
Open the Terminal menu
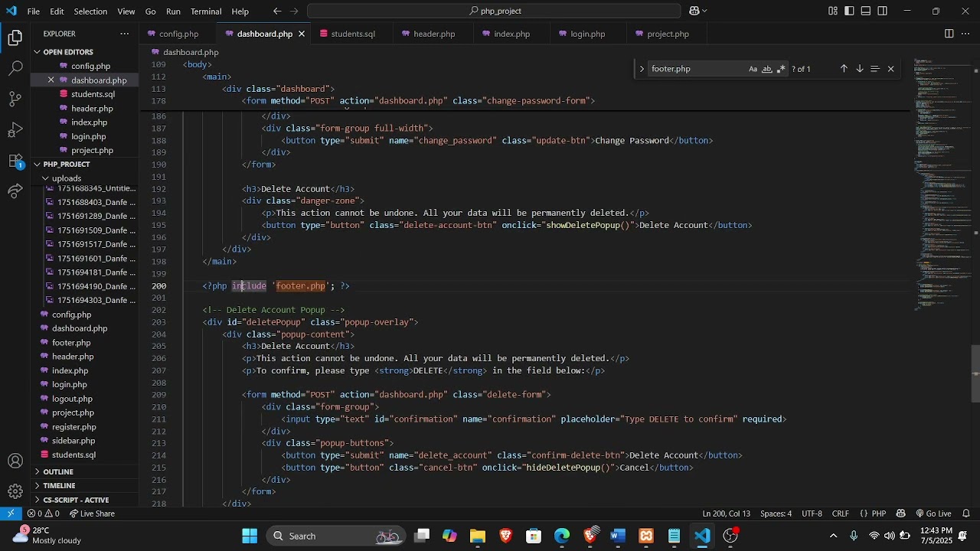coord(205,11)
